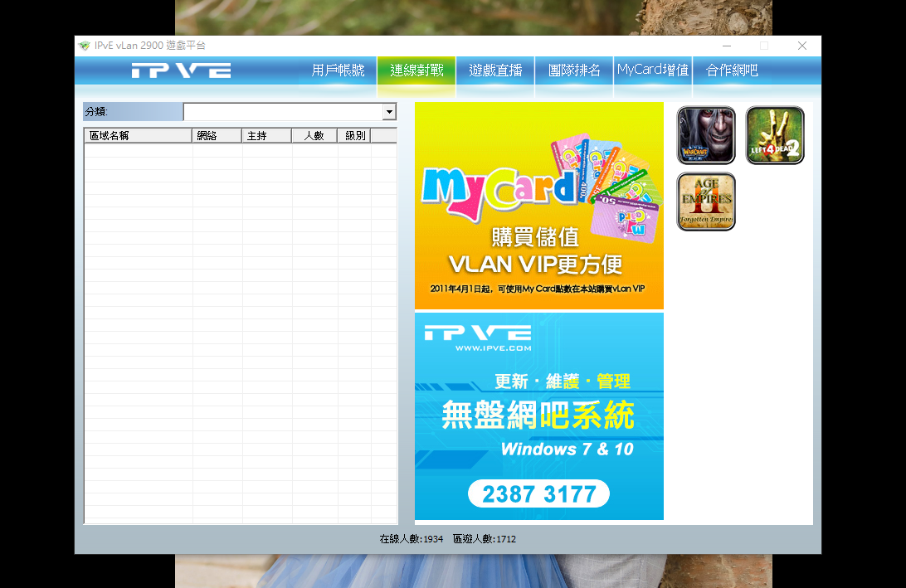906x588 pixels.
Task: Click the 級別 column header
Action: pyautogui.click(x=354, y=135)
